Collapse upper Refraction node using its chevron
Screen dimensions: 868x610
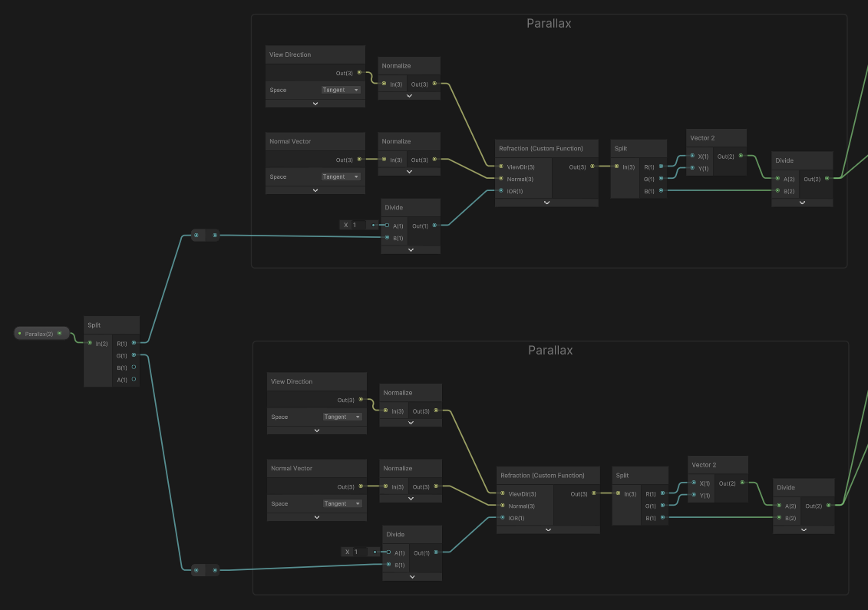(x=546, y=203)
